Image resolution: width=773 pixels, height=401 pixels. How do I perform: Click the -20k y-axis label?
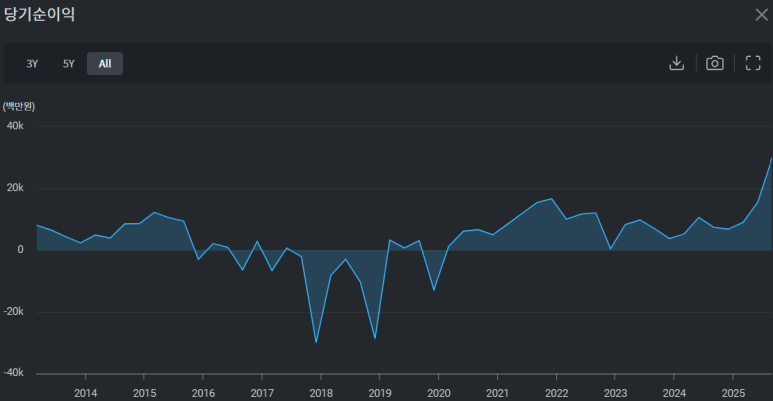click(13, 311)
